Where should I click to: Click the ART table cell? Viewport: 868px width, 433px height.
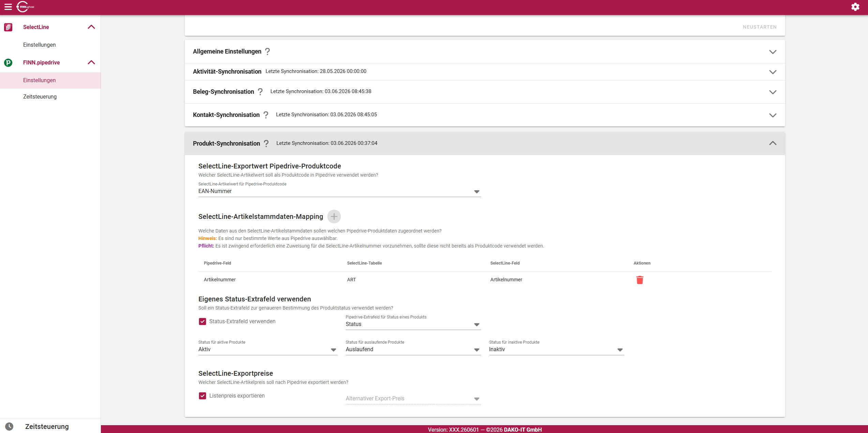tap(351, 280)
